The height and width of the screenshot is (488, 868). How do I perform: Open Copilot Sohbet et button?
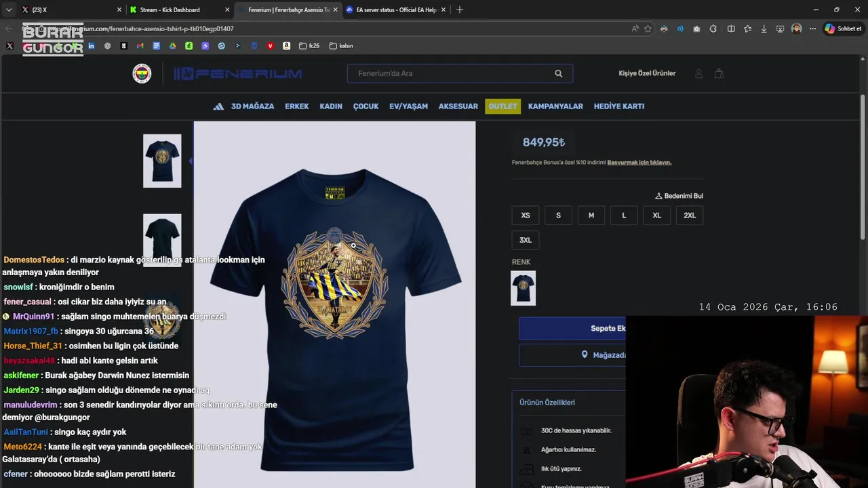point(843,28)
